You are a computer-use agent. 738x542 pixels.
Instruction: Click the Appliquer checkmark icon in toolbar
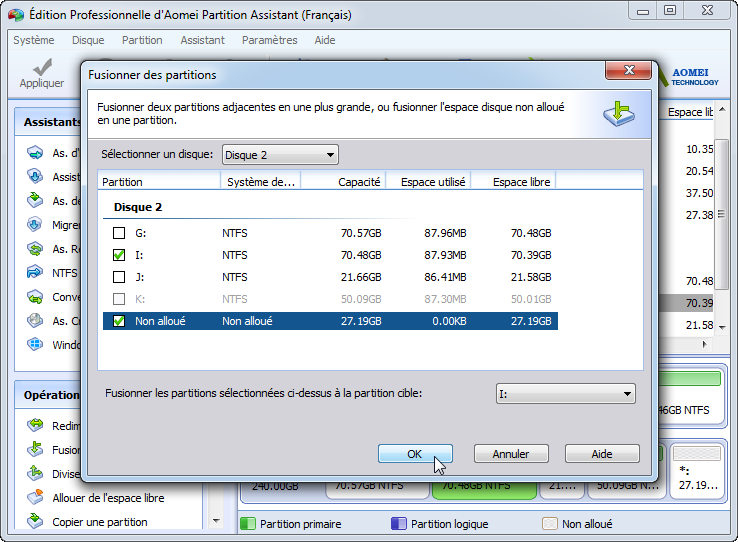[x=42, y=67]
